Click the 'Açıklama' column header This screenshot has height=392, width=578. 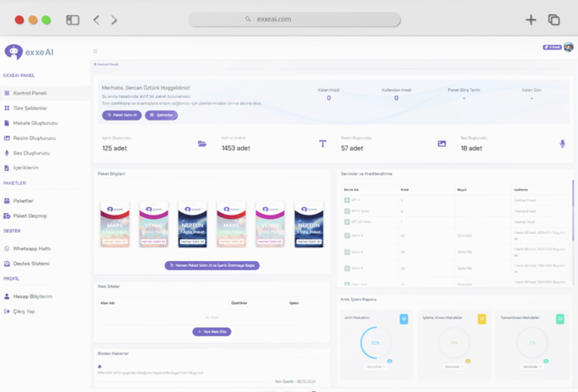point(521,190)
